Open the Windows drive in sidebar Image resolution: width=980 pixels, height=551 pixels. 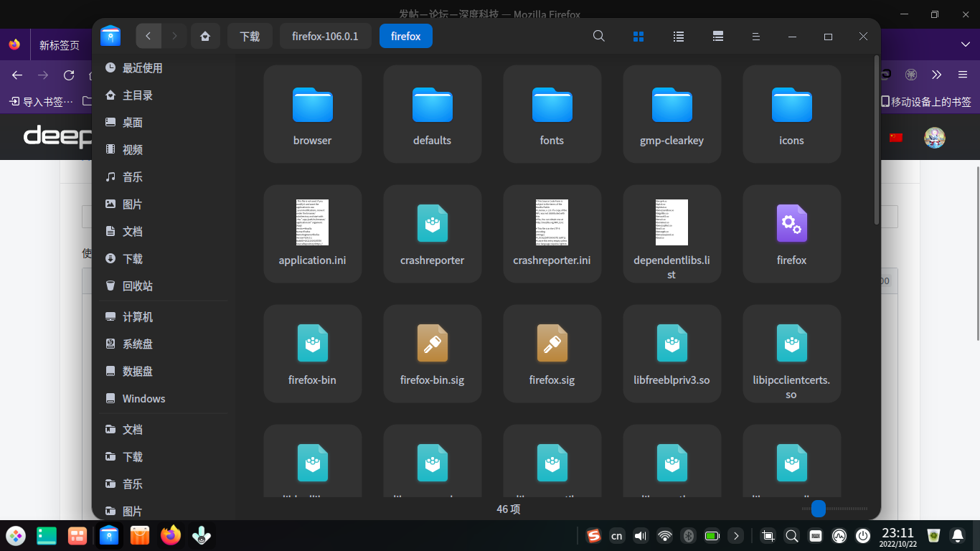tap(143, 398)
